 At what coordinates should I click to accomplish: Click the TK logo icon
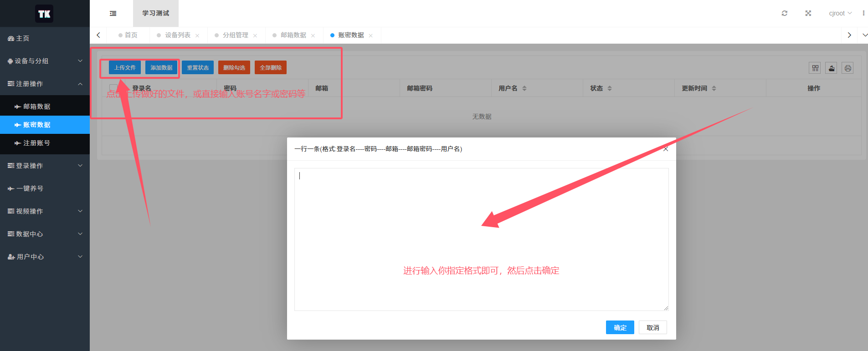44,14
